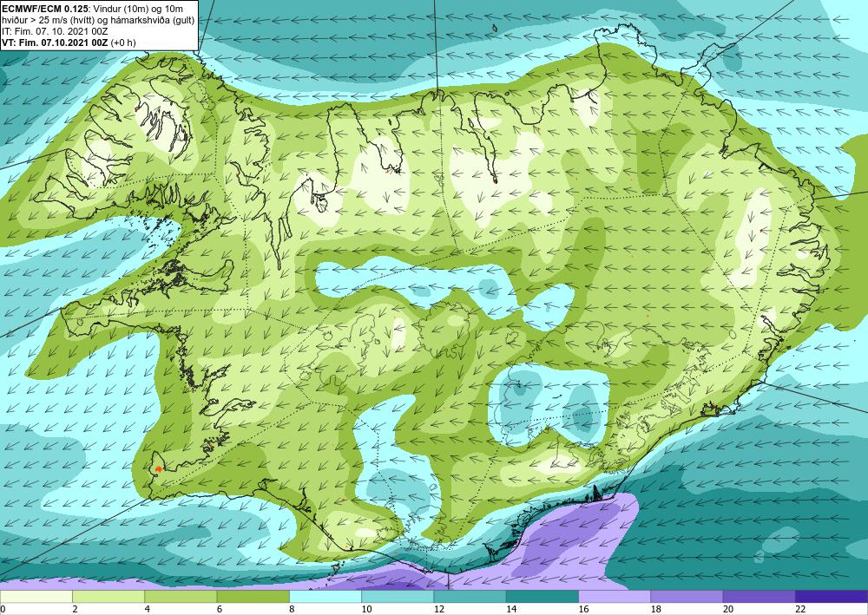Viewport: 868px width, 615px height.
Task: Select the 4–6 m/s green legend swatch
Action: [x=181, y=597]
